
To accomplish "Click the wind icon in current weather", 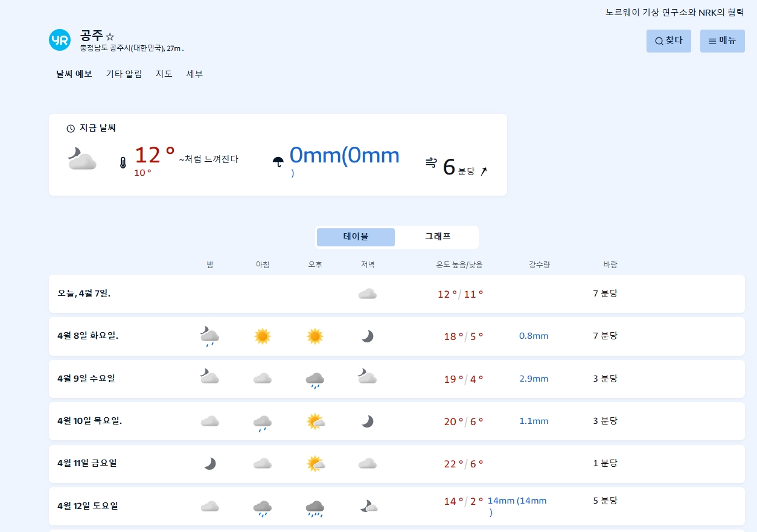I will pos(431,162).
